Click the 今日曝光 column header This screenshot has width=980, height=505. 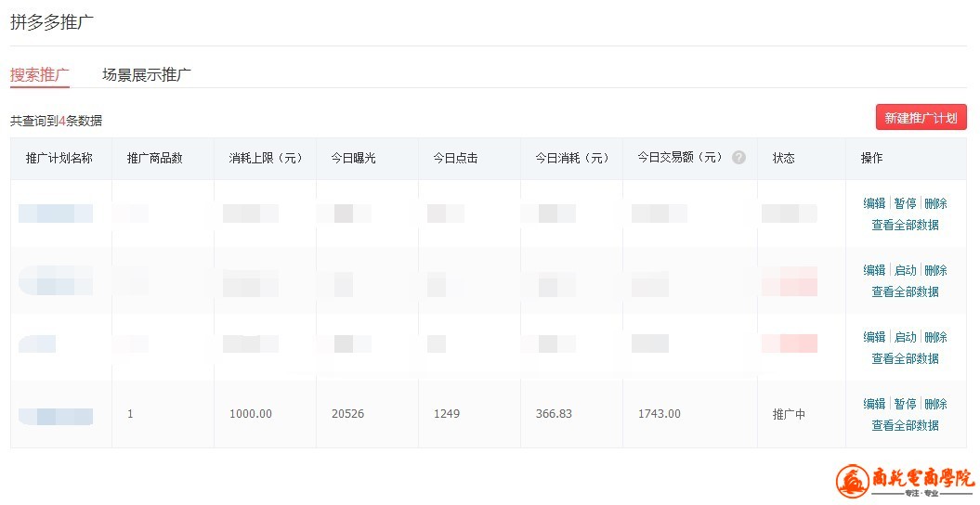353,158
